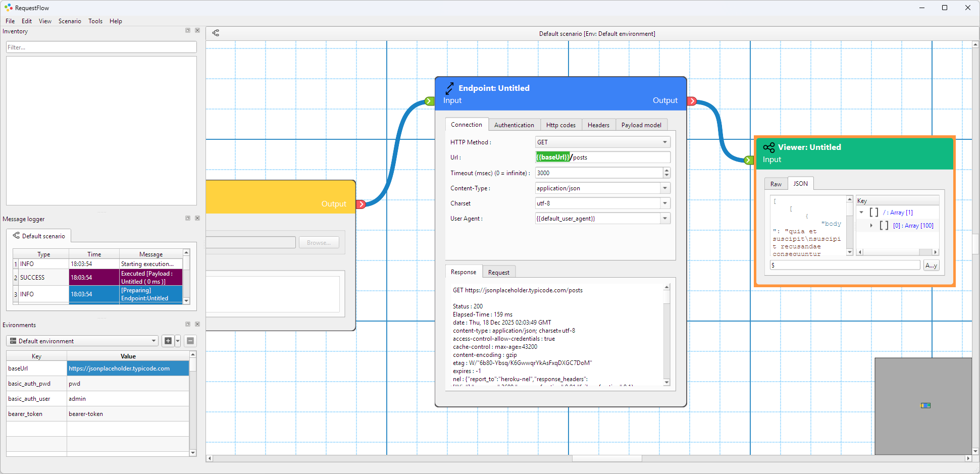Viewport: 980px width, 474px height.
Task: Click the Inventory filter field
Action: 101,47
